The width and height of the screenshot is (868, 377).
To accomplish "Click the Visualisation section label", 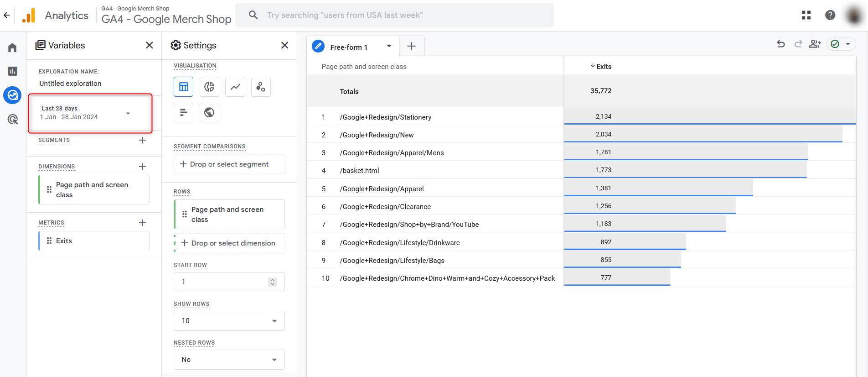I will [x=195, y=66].
